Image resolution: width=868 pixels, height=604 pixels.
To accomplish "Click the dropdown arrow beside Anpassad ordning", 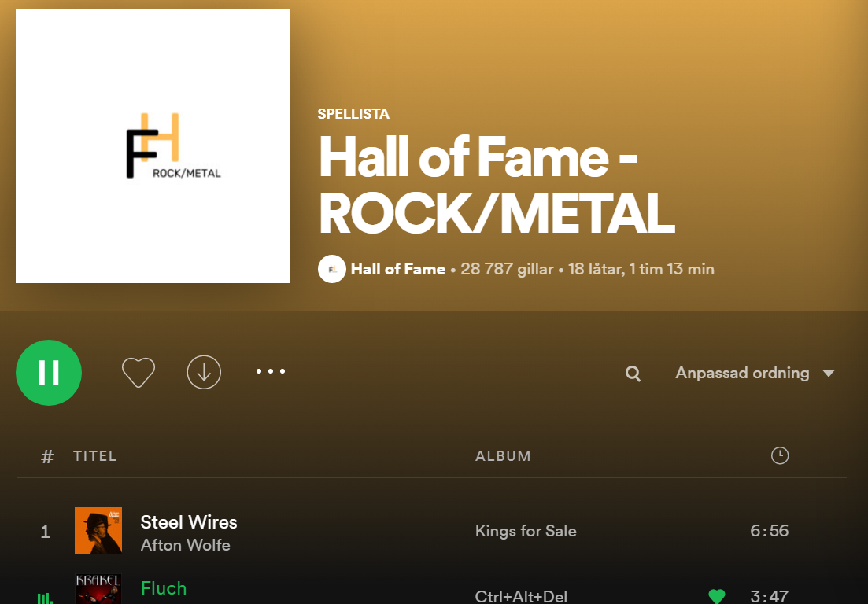I will tap(828, 374).
